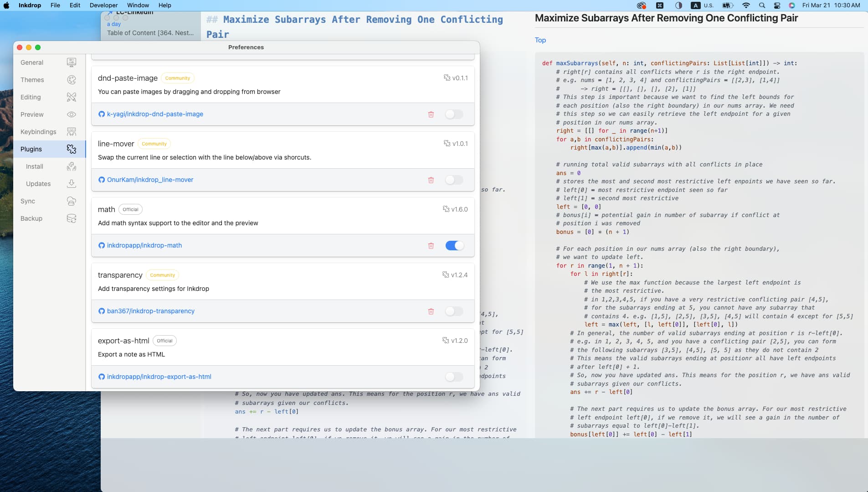Click the Siri icon in menu bar

792,5
